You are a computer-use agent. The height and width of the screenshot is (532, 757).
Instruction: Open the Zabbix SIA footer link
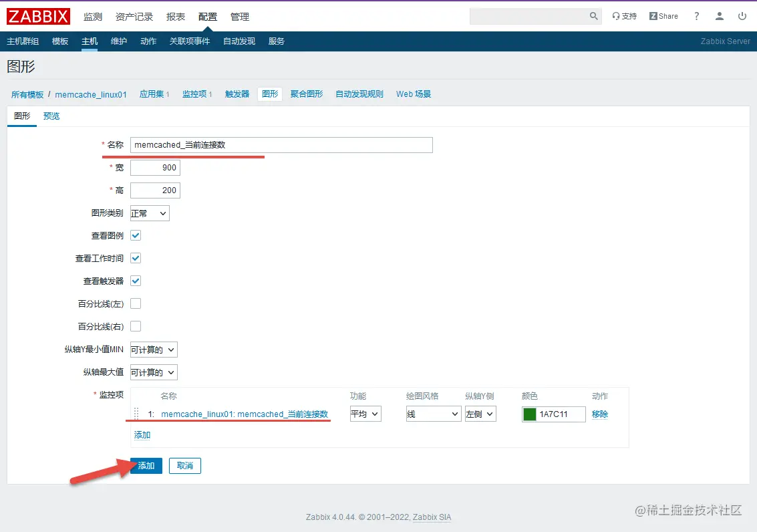(432, 517)
